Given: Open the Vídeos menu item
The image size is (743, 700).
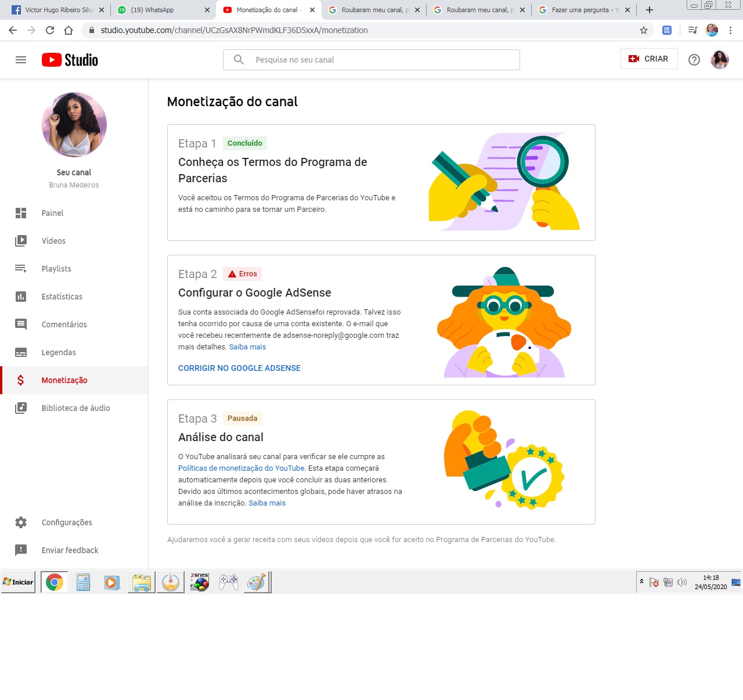Looking at the screenshot, I should click(74, 241).
